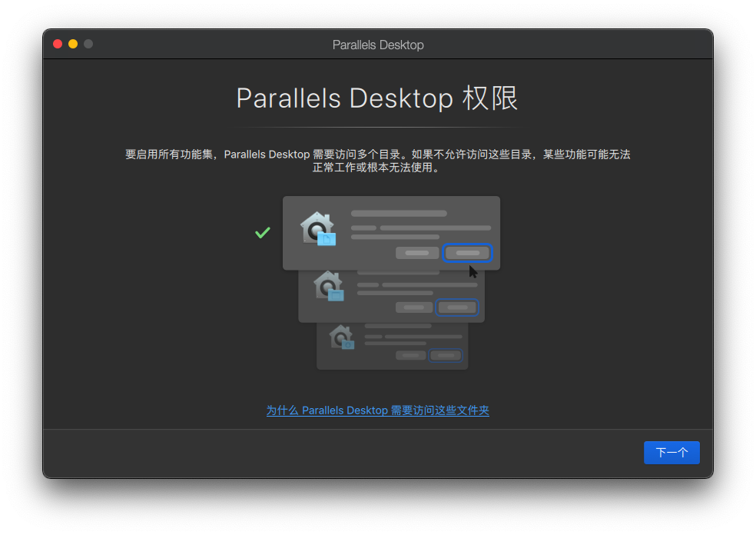Image resolution: width=756 pixels, height=535 pixels.
Task: Click the description paragraph about directory access
Action: [377, 161]
